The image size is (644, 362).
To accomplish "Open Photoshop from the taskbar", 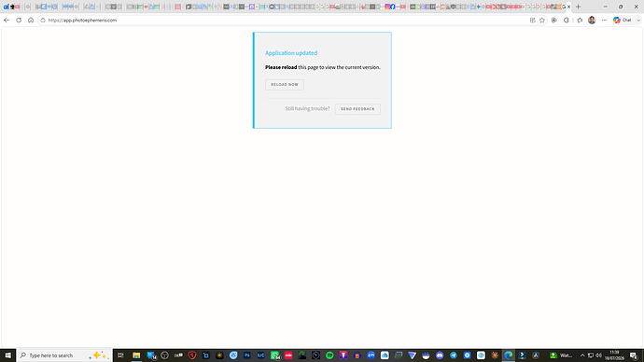I will point(246,355).
